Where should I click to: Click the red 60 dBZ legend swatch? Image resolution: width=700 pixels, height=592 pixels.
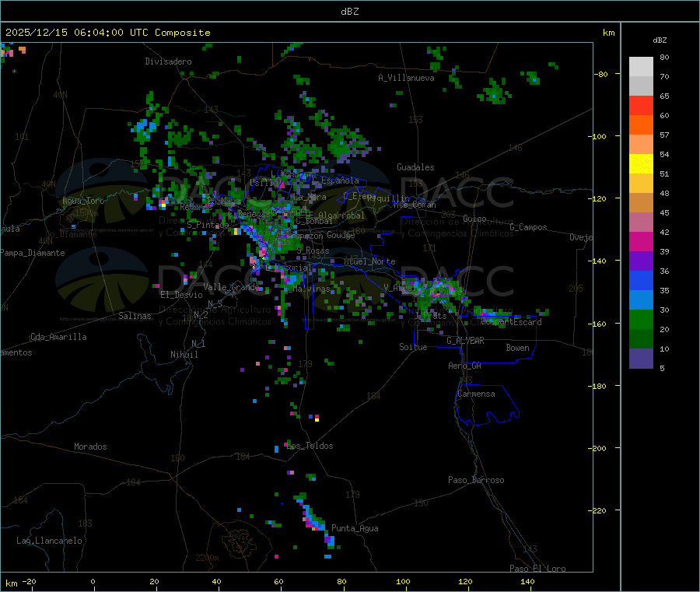click(x=641, y=105)
